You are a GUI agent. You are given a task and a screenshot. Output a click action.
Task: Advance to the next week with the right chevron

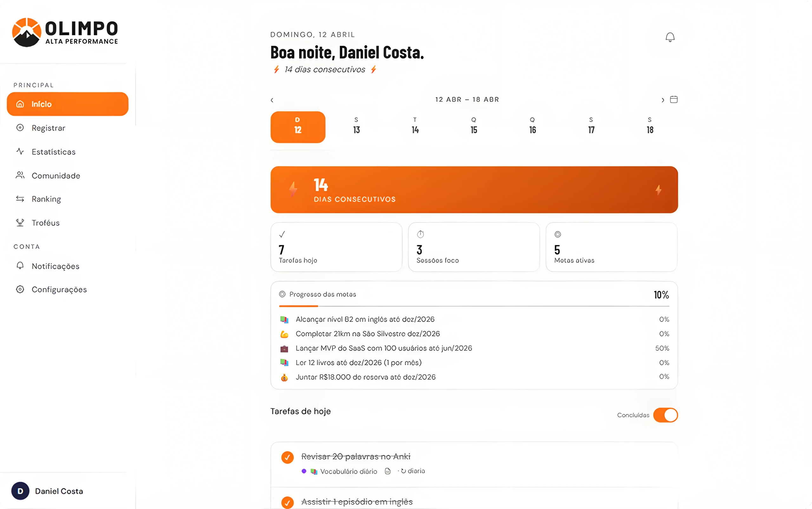pyautogui.click(x=662, y=100)
